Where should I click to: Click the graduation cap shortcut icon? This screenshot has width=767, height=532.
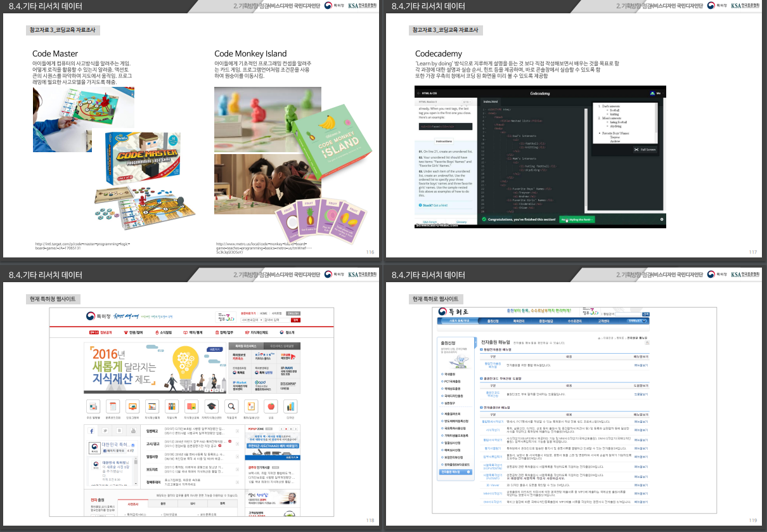coord(212,406)
